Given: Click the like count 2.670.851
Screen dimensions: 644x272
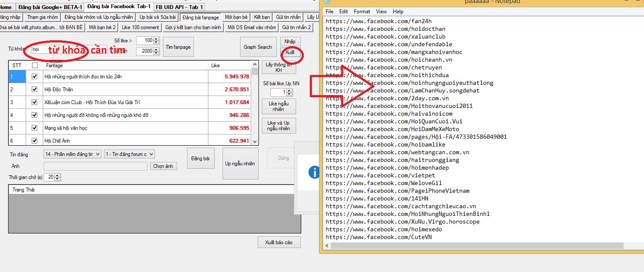Looking at the screenshot, I should point(237,90).
